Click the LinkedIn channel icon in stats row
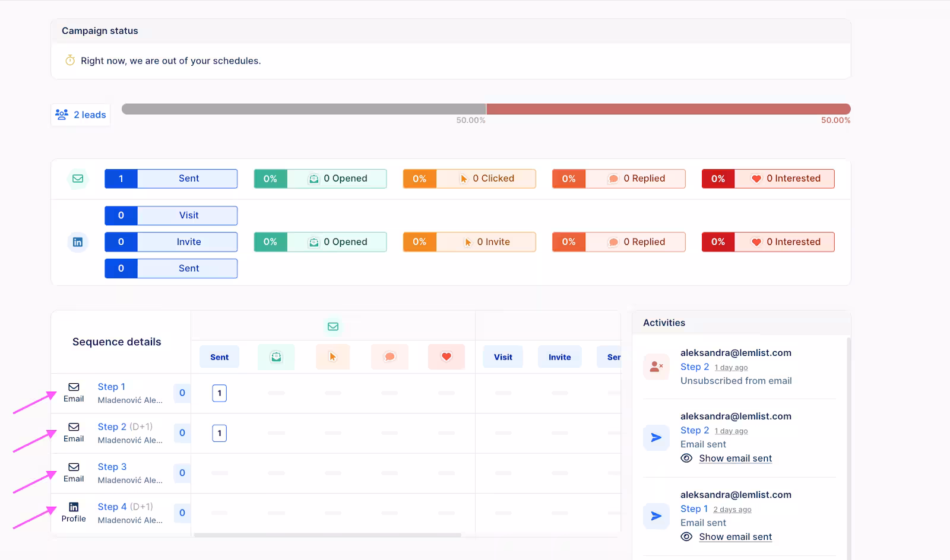Image resolution: width=950 pixels, height=560 pixels. [78, 242]
